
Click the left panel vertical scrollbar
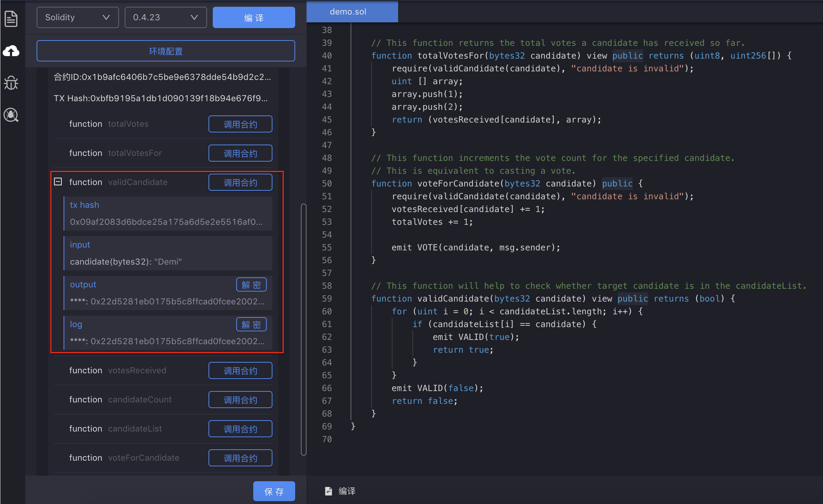pyautogui.click(x=303, y=329)
